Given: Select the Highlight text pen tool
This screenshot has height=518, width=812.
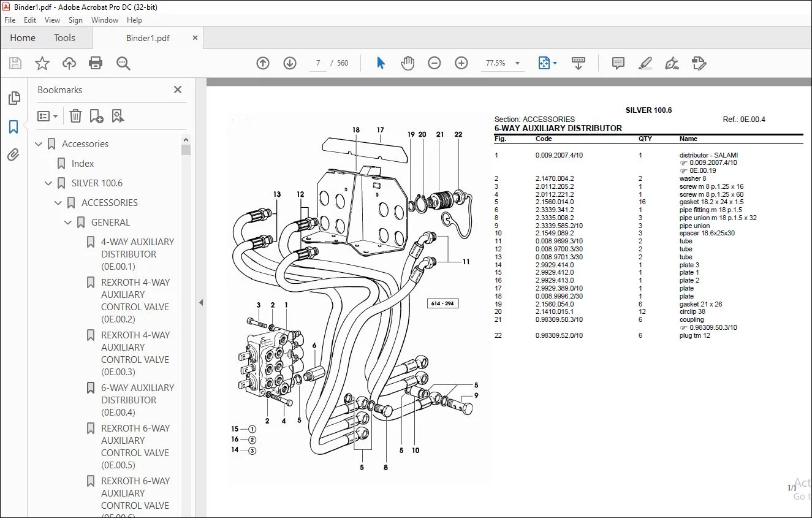Looking at the screenshot, I should tap(645, 63).
